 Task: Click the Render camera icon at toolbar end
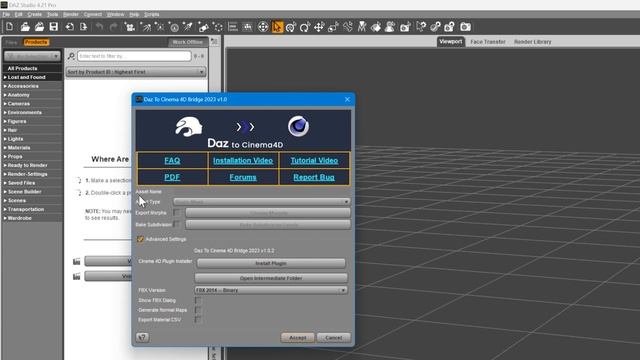coord(465,27)
